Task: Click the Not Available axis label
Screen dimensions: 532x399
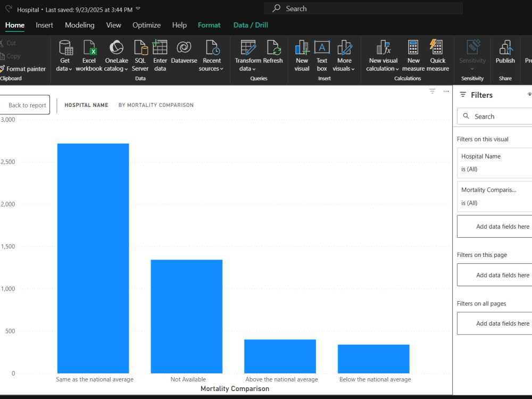Action: [x=188, y=379]
